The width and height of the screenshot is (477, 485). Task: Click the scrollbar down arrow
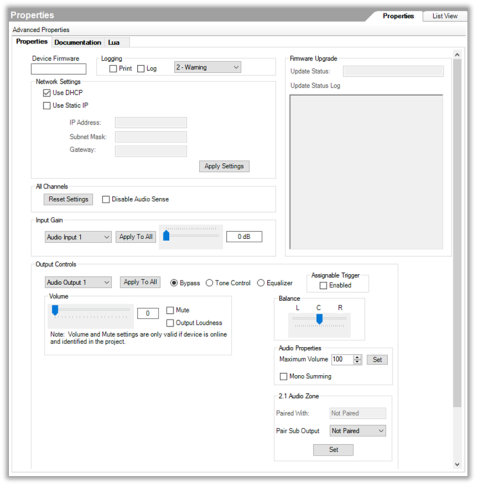tap(457, 464)
